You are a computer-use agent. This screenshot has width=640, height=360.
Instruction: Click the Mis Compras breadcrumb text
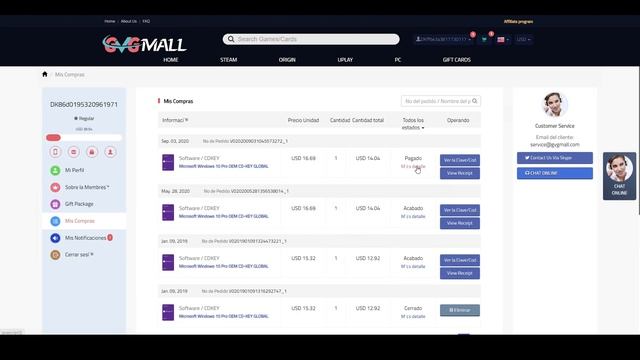tap(70, 75)
